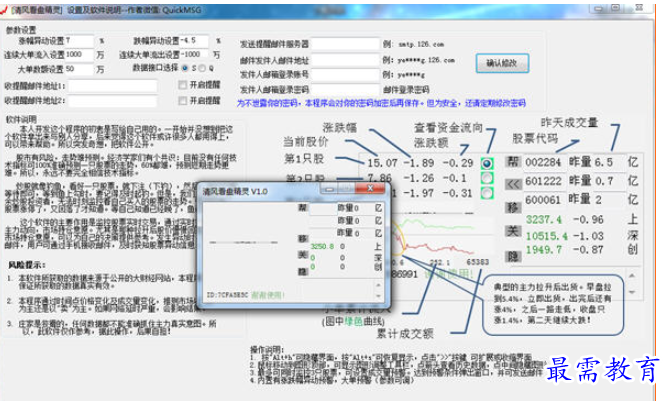
Task: Click the 发送提醒邮件服务器 input field
Action: click(x=345, y=44)
